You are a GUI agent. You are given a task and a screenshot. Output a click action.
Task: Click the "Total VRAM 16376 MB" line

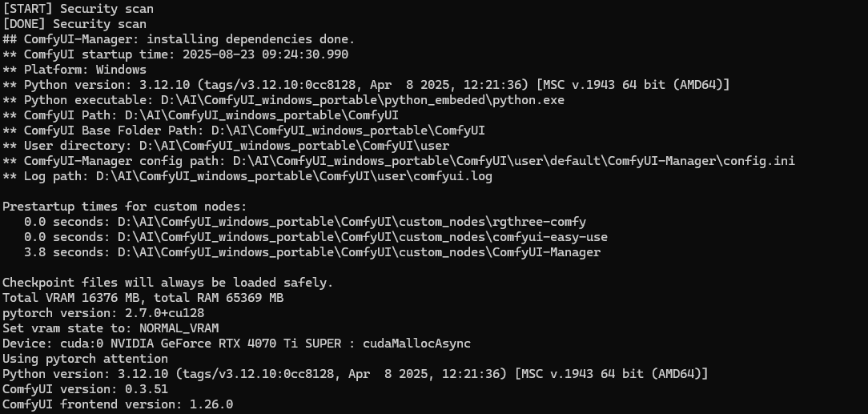click(143, 299)
